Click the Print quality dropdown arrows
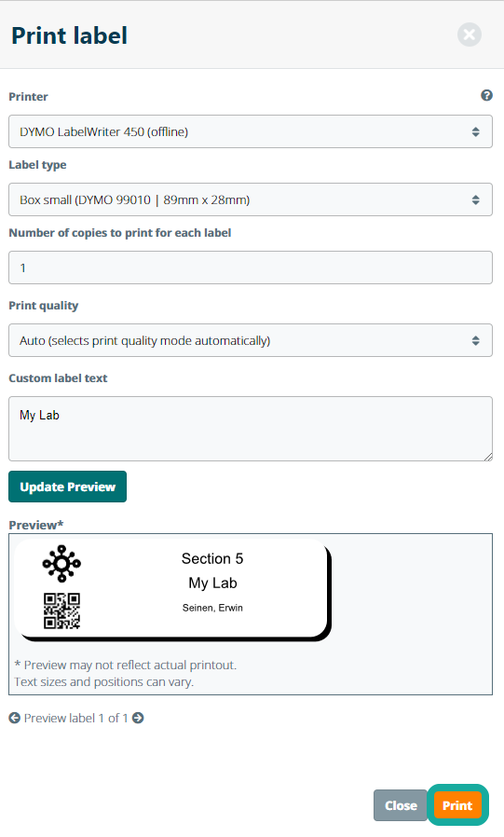 coord(476,340)
